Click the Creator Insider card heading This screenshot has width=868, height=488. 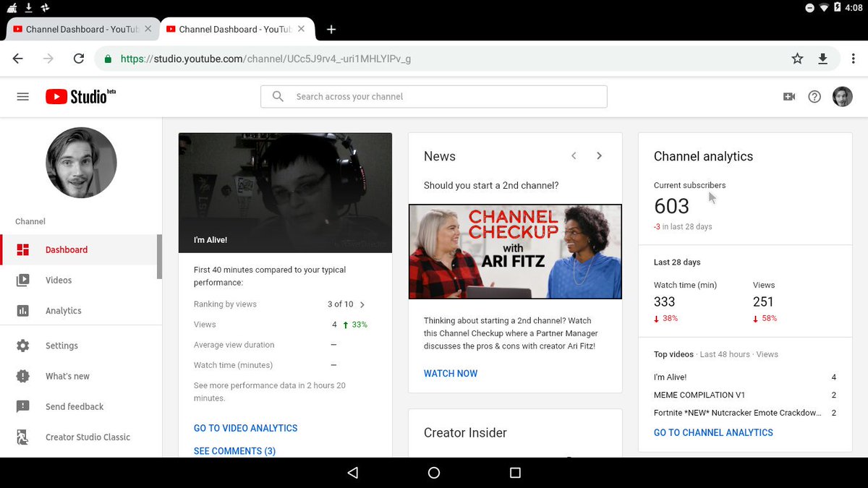pos(465,433)
